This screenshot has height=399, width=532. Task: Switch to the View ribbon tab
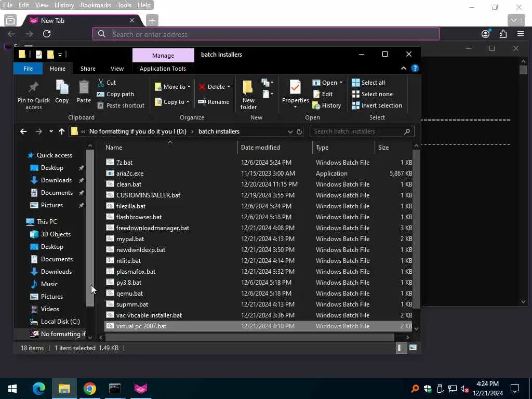coord(117,69)
